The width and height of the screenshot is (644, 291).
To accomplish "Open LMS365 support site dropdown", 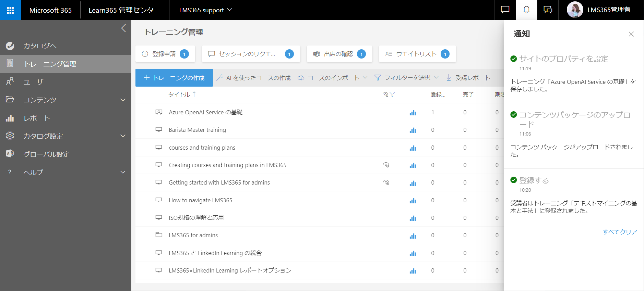I will click(x=205, y=10).
